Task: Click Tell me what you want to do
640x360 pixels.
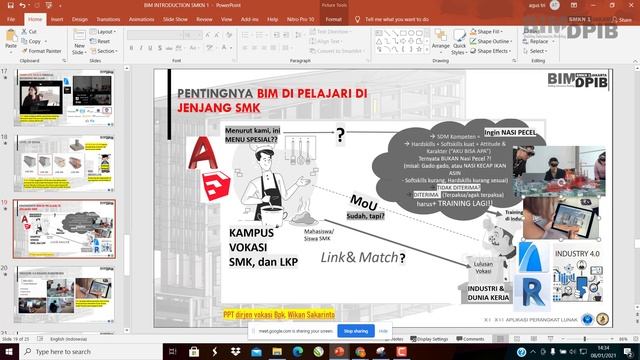Action: pyautogui.click(x=397, y=19)
